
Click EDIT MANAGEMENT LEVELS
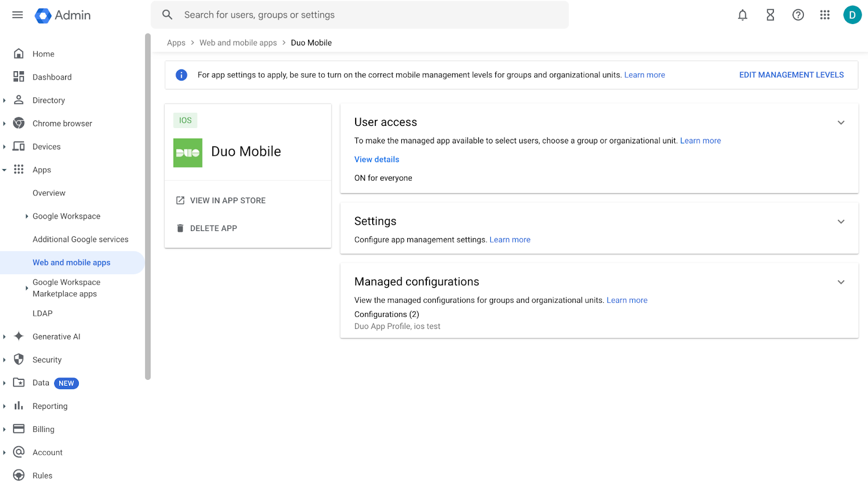[x=791, y=75]
